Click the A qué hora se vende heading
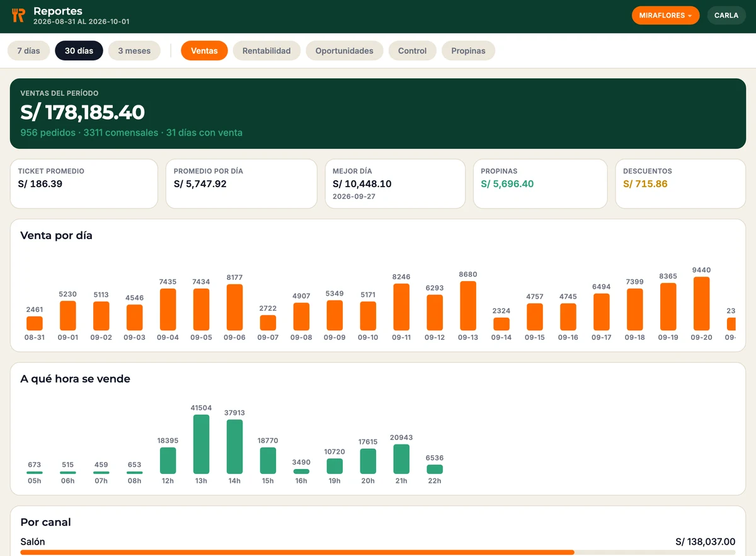This screenshot has width=756, height=556. coord(76,379)
